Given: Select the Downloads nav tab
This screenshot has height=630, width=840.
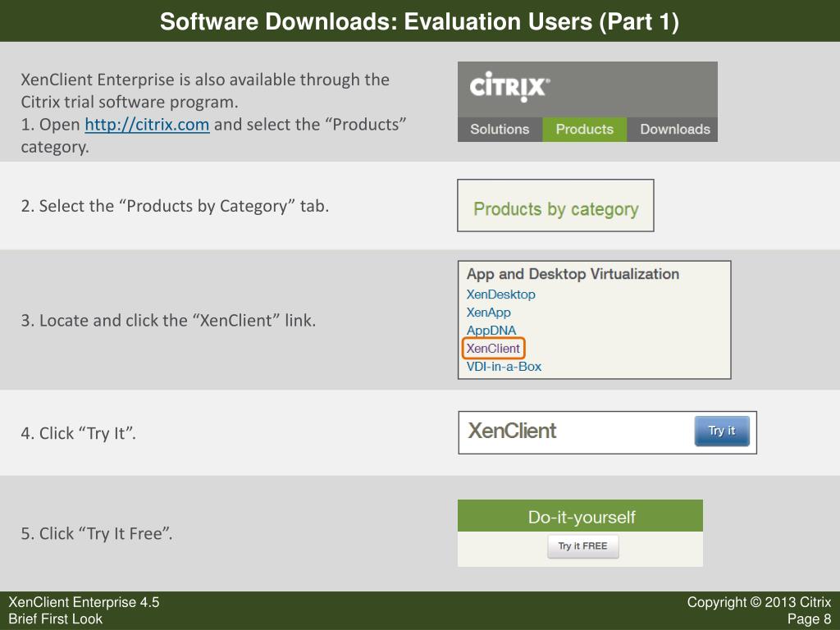Looking at the screenshot, I should [x=674, y=129].
